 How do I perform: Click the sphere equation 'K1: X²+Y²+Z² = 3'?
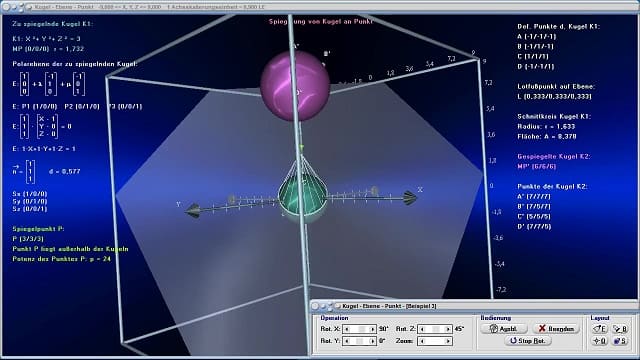pyautogui.click(x=46, y=39)
